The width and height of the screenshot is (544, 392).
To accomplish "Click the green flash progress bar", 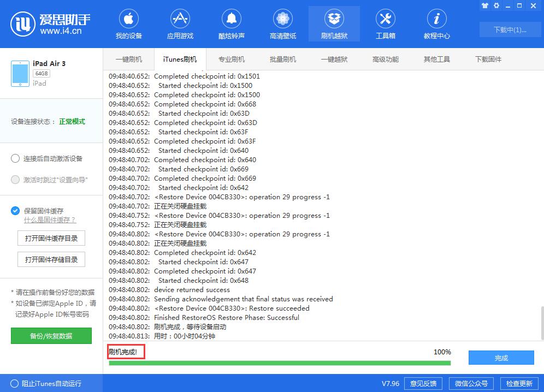I will (x=280, y=363).
